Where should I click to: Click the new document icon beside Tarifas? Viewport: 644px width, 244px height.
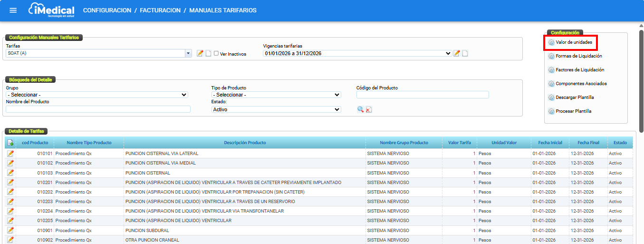(208, 53)
